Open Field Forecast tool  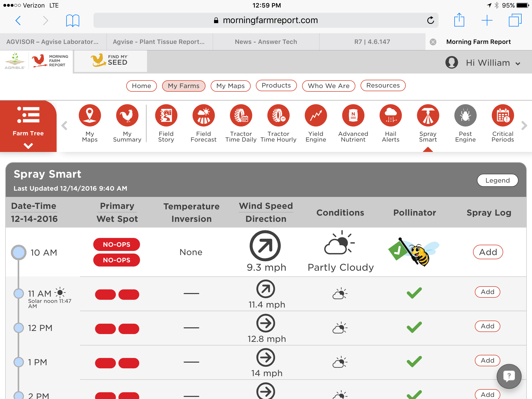click(x=203, y=116)
